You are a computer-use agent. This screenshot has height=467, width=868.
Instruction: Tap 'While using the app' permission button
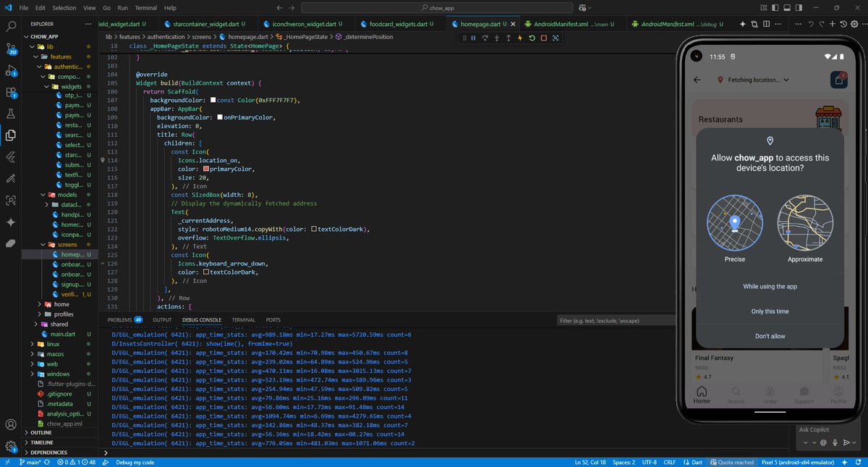(770, 287)
